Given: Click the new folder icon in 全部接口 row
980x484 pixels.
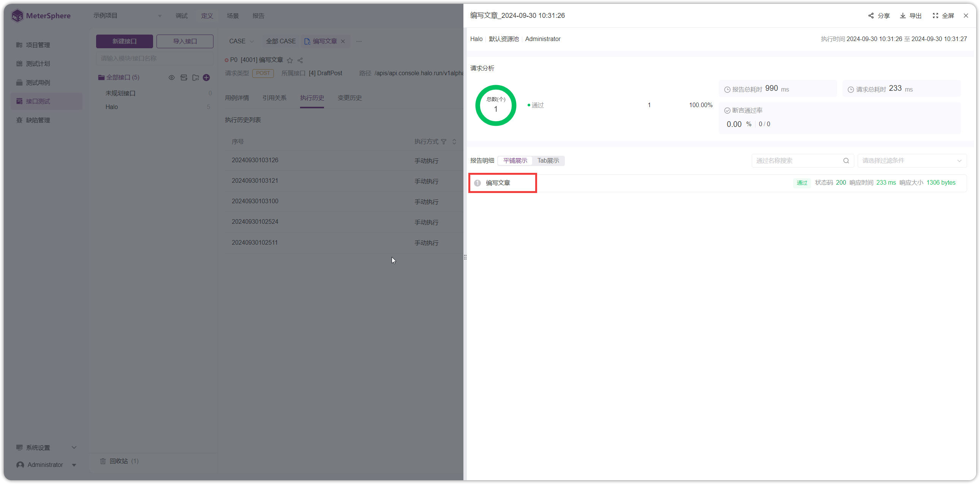Looking at the screenshot, I should [x=196, y=78].
